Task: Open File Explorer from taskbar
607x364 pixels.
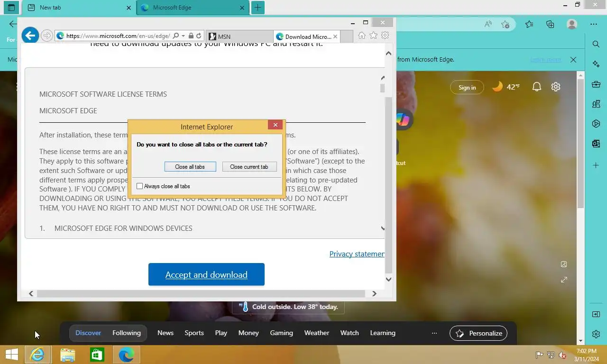Action: point(67,355)
